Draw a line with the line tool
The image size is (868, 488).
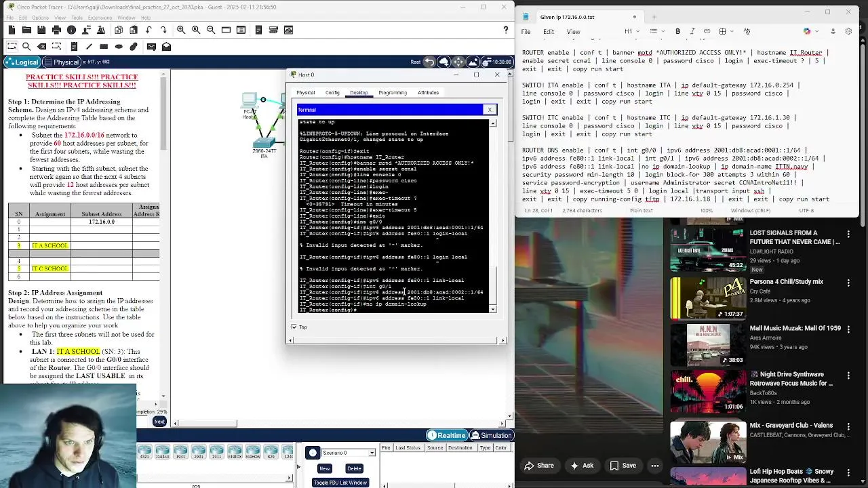click(89, 46)
